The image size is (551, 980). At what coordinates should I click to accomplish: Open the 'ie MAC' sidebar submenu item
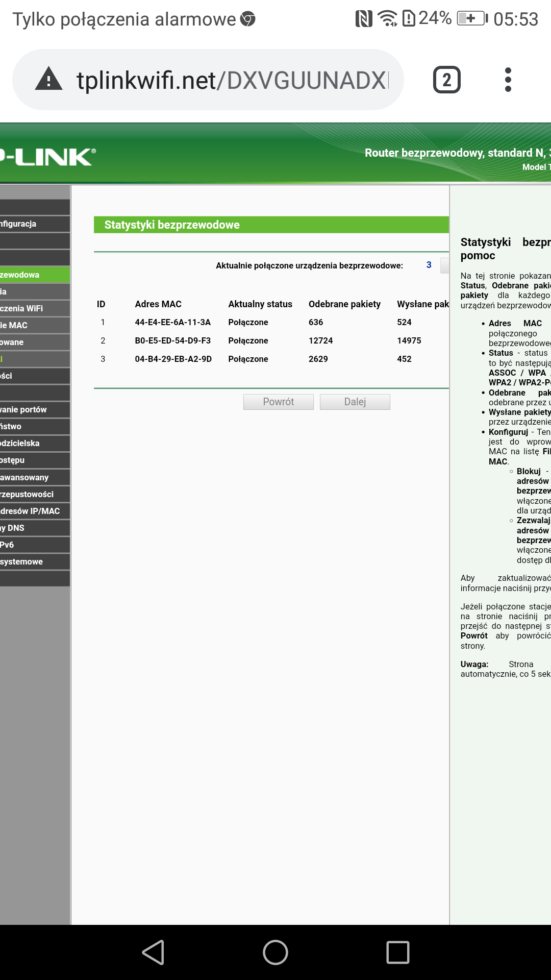pyautogui.click(x=35, y=325)
